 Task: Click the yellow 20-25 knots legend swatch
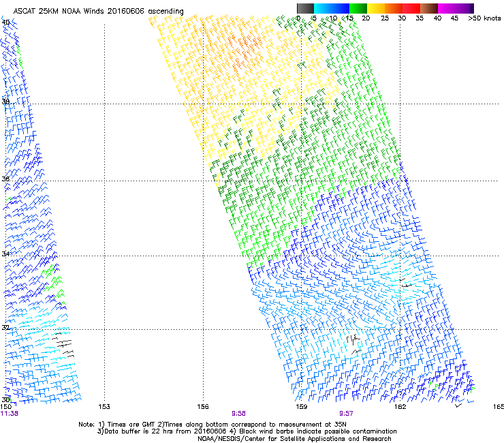376,8
